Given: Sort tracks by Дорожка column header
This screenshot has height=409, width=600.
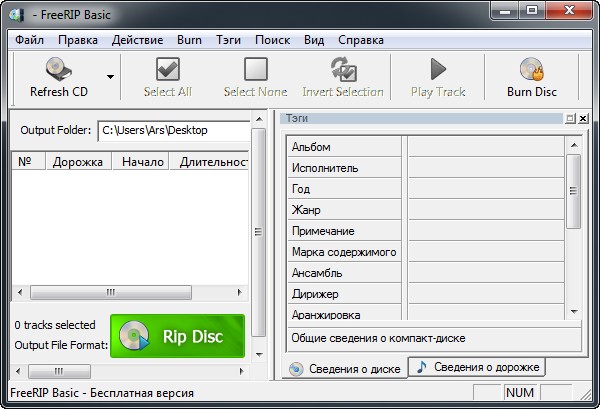Looking at the screenshot, I should 77,161.
